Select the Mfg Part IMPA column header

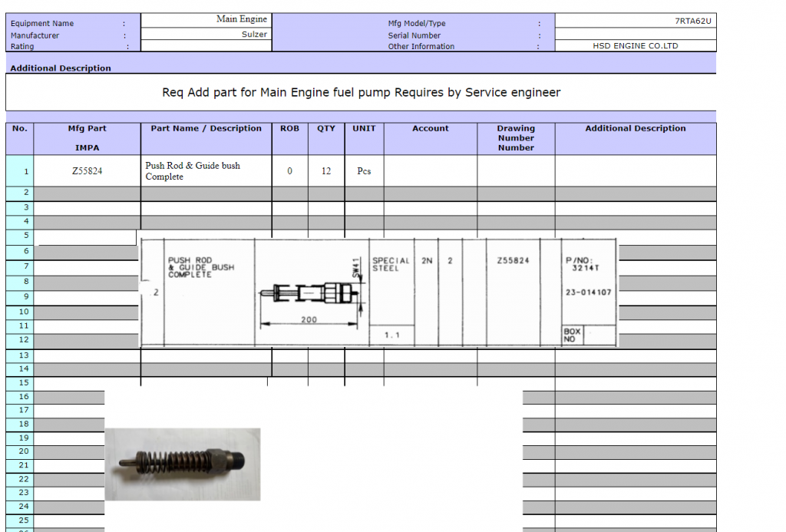pyautogui.click(x=88, y=138)
